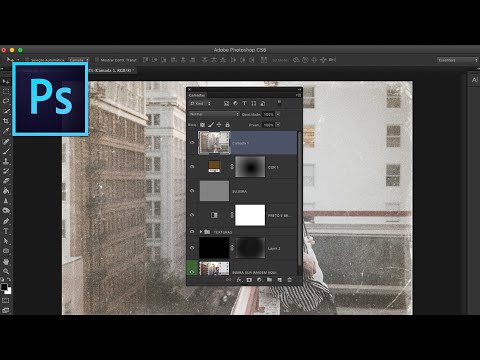Viewport: 480px width, 360px height.
Task: Click Auto-Align Layers icon in options bar
Action: [264, 60]
